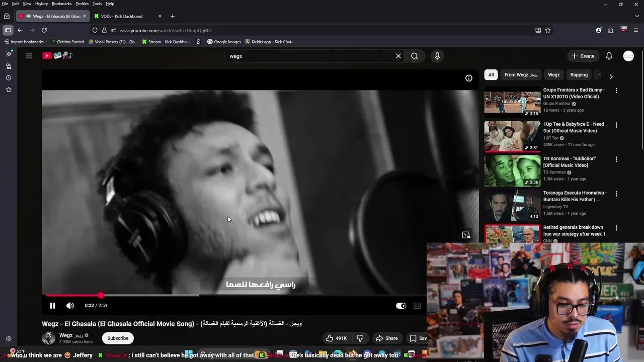Open tracking protection shield icon
The image size is (644, 362).
[95, 30]
